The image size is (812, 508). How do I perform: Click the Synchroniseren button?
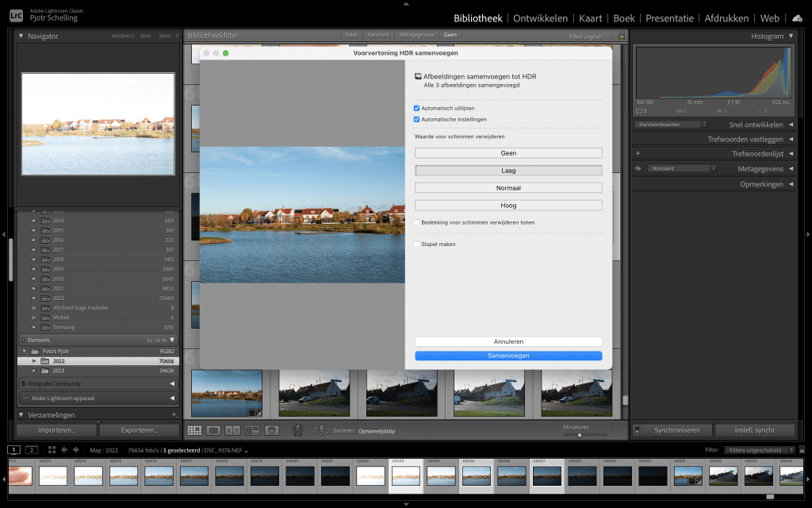pos(677,430)
